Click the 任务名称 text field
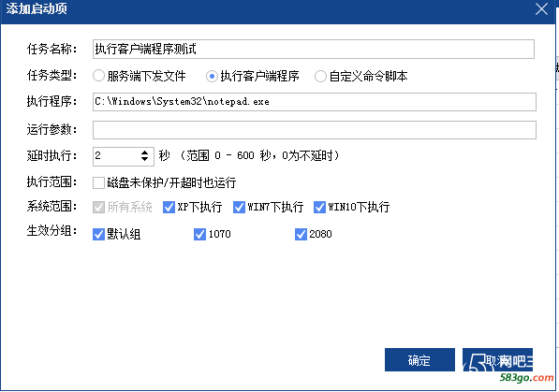 pos(314,50)
